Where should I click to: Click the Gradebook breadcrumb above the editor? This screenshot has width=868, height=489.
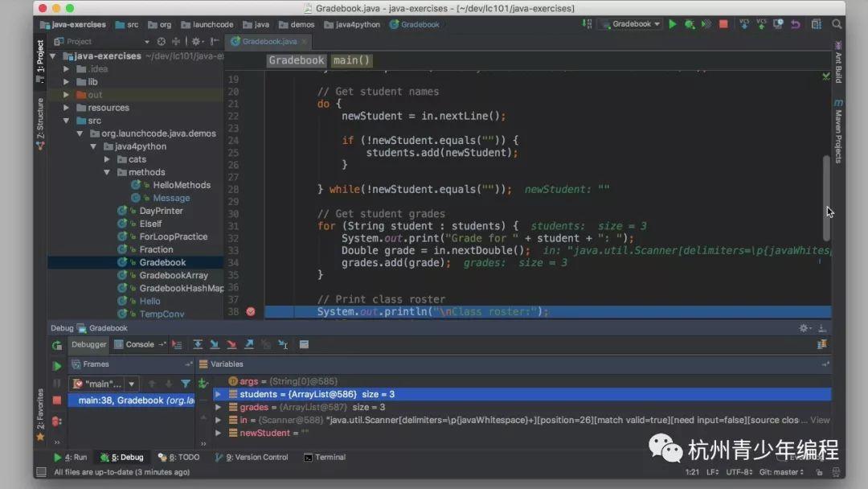(x=297, y=60)
